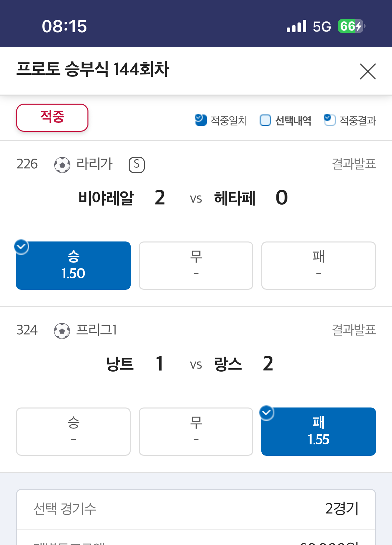Screen dimensions: 392x545
Task: Tap 결과발표 label for the 프리그1 match
Action: 353,330
